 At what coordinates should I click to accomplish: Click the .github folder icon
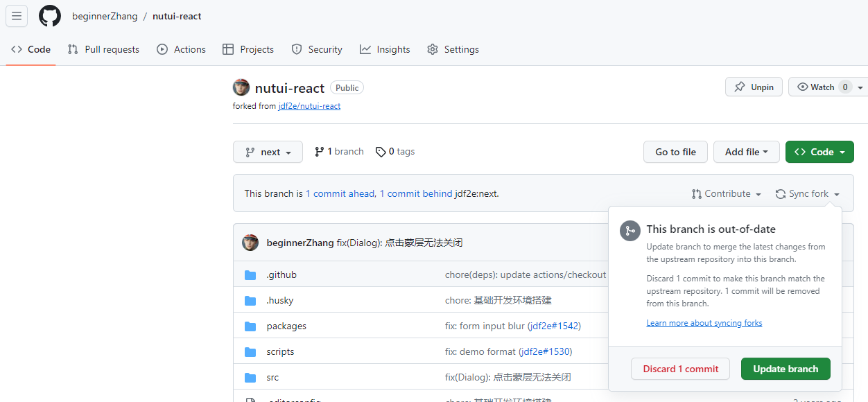pos(250,275)
